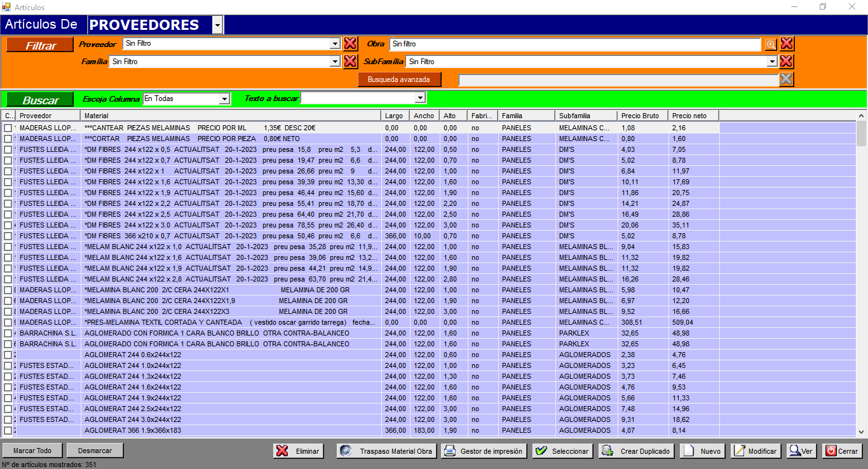Click the grey X beside advanced search field
The width and height of the screenshot is (868, 469).
pos(786,79)
